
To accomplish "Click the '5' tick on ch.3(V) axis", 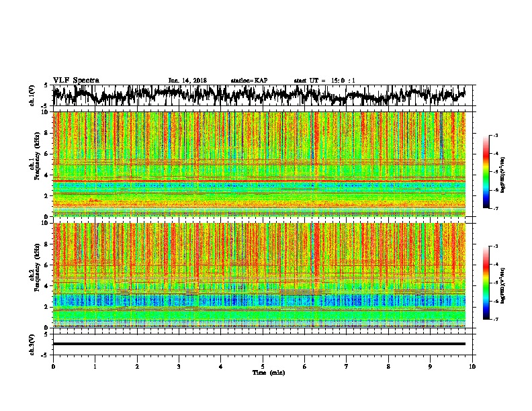I will click(46, 334).
